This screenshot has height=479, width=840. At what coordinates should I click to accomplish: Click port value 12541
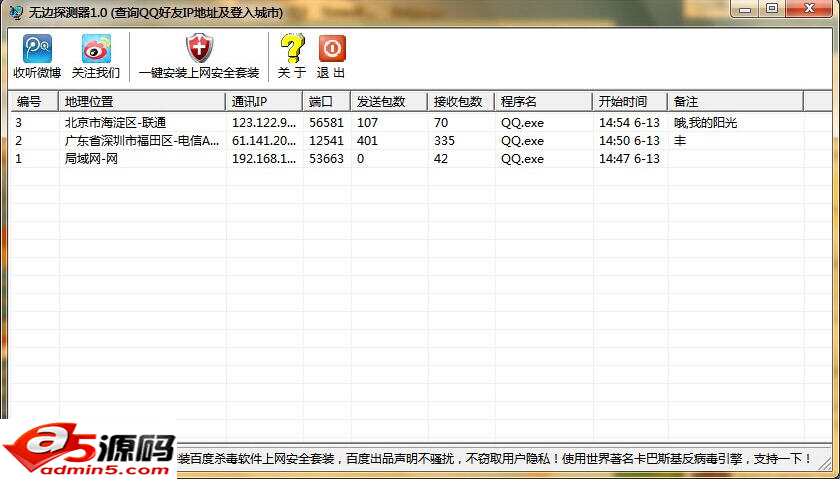click(x=326, y=141)
